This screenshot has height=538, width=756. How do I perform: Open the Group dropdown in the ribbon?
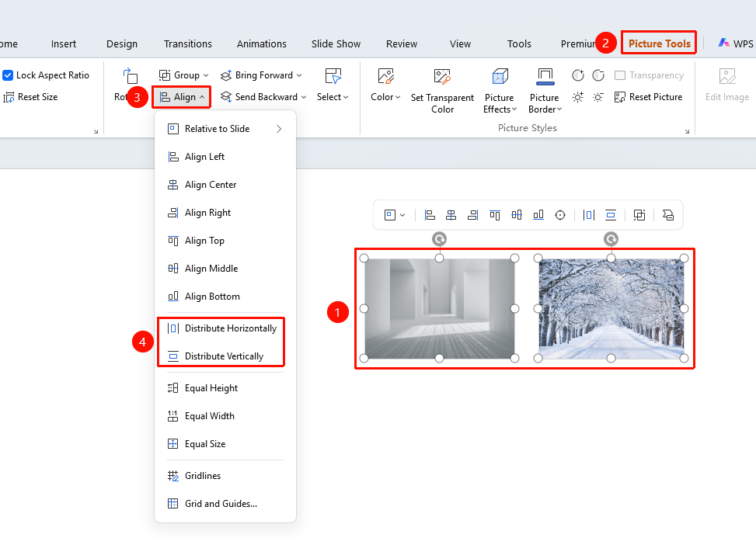[183, 75]
